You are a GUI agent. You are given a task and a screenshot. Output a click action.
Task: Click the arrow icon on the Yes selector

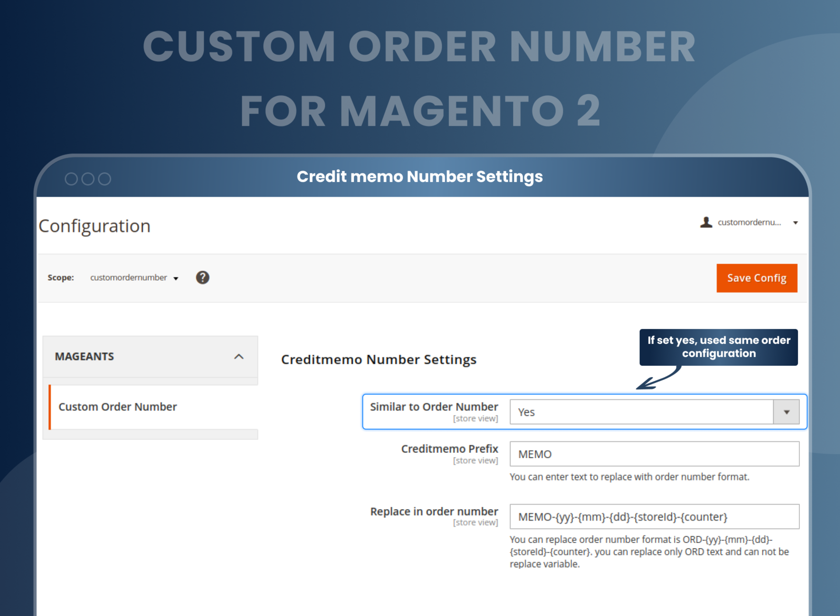pyautogui.click(x=787, y=412)
